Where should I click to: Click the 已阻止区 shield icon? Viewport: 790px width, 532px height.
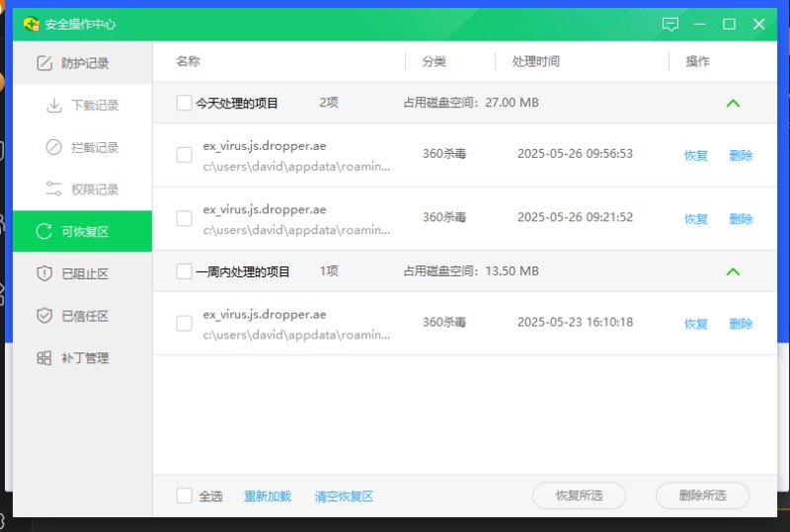[x=43, y=273]
